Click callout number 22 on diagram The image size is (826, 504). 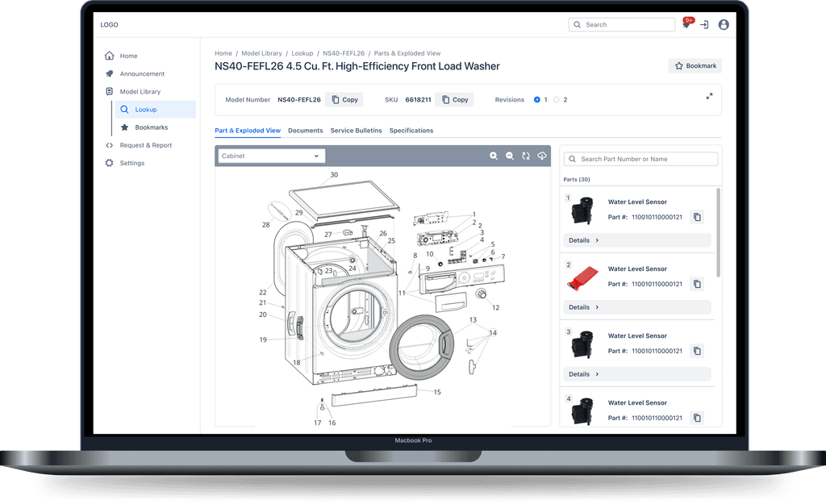(263, 292)
